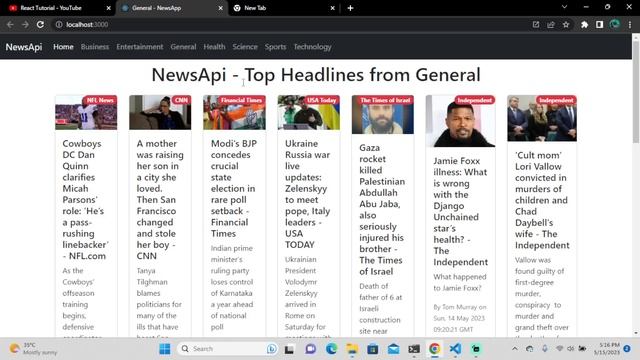
Task: Open the Chrome extensions puzzle icon
Action: (584, 24)
